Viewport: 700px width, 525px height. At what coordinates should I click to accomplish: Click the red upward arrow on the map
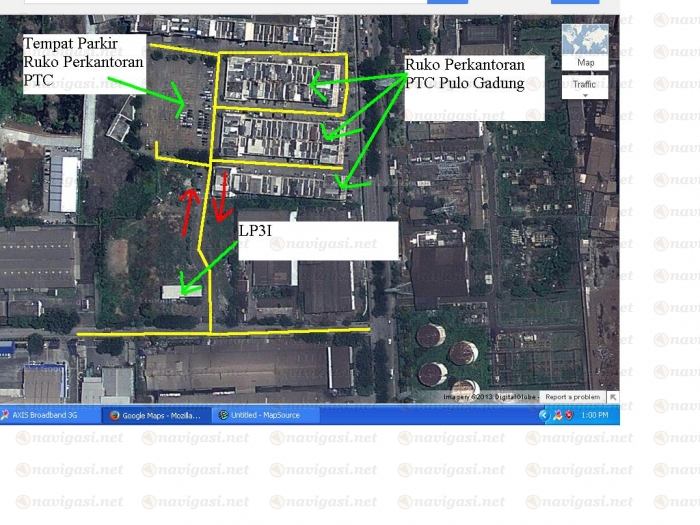tap(188, 204)
